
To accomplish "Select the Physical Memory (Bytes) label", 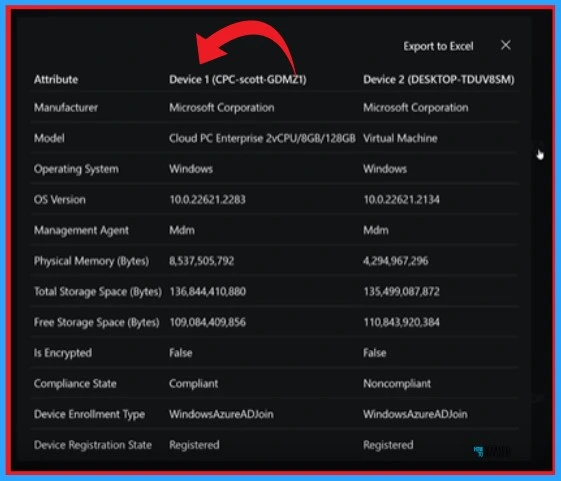I will click(91, 261).
